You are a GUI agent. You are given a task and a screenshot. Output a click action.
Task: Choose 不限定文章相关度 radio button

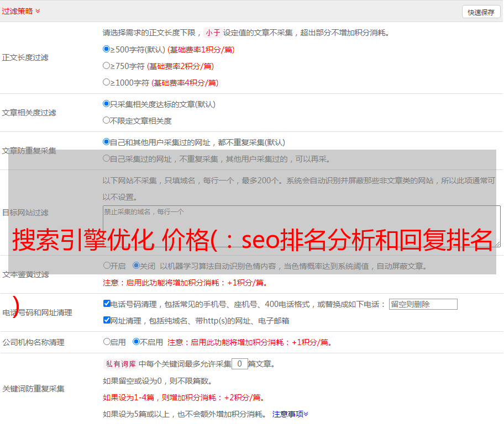pyautogui.click(x=107, y=120)
